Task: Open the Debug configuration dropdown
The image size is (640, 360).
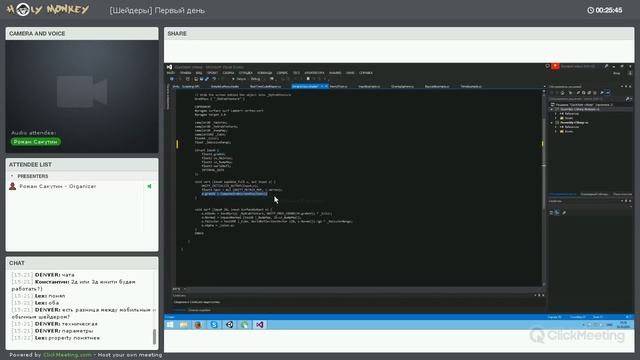Action: [x=257, y=79]
